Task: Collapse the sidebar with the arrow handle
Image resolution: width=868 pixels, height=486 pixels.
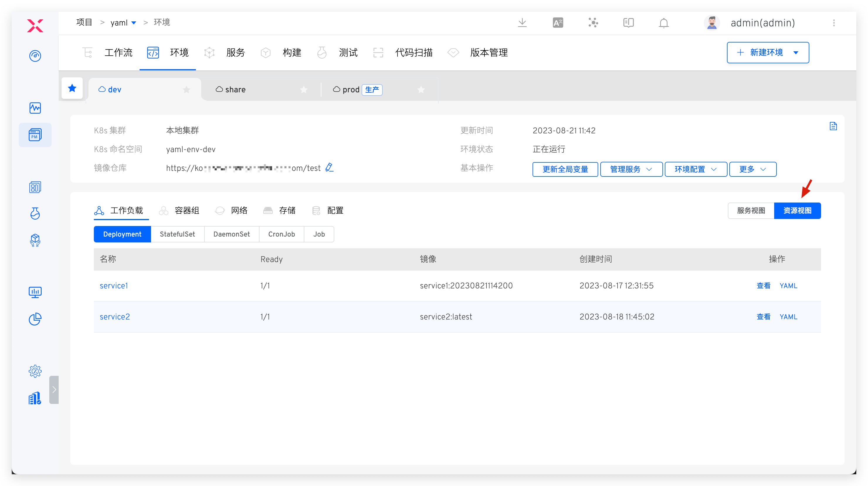Action: click(54, 390)
